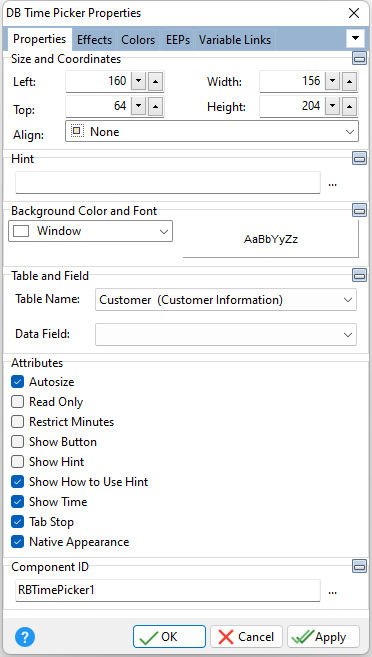This screenshot has width=372, height=657.
Task: Open help with the question mark icon
Action: point(25,637)
